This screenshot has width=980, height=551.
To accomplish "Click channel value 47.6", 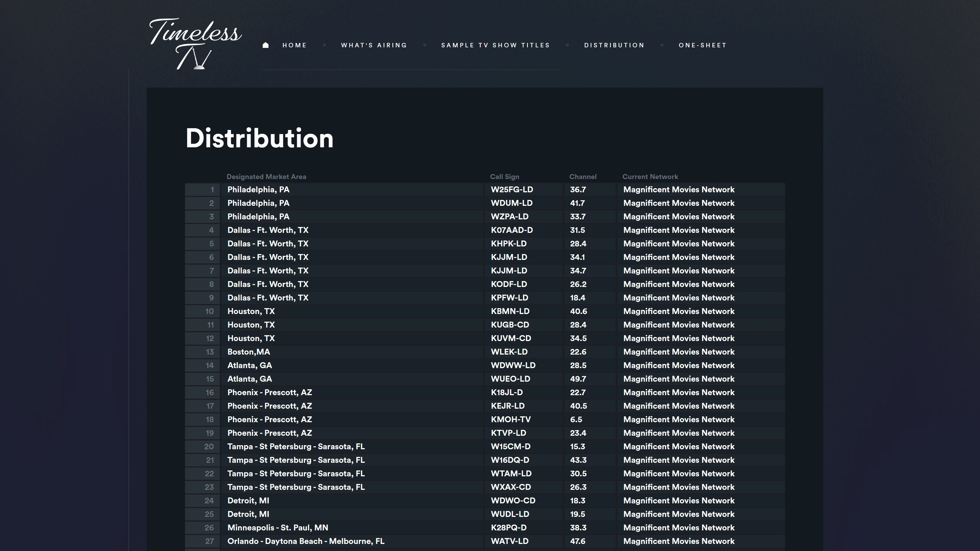I will (578, 542).
